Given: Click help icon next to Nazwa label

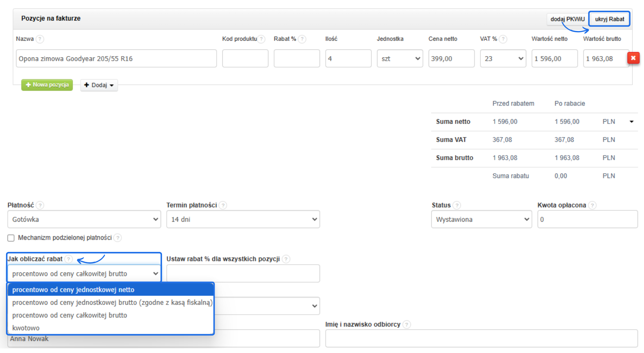Looking at the screenshot, I should (x=40, y=39).
